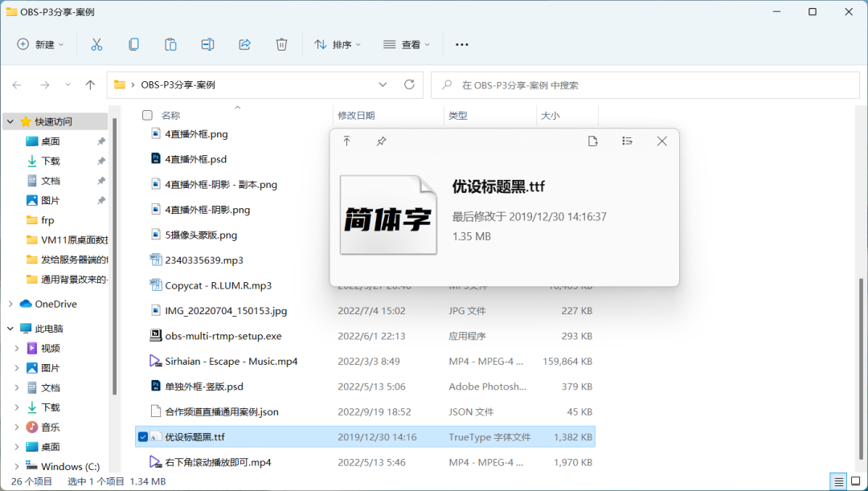Open the 新建 new item menu
Image resolution: width=868 pixels, height=491 pixels.
(x=40, y=44)
